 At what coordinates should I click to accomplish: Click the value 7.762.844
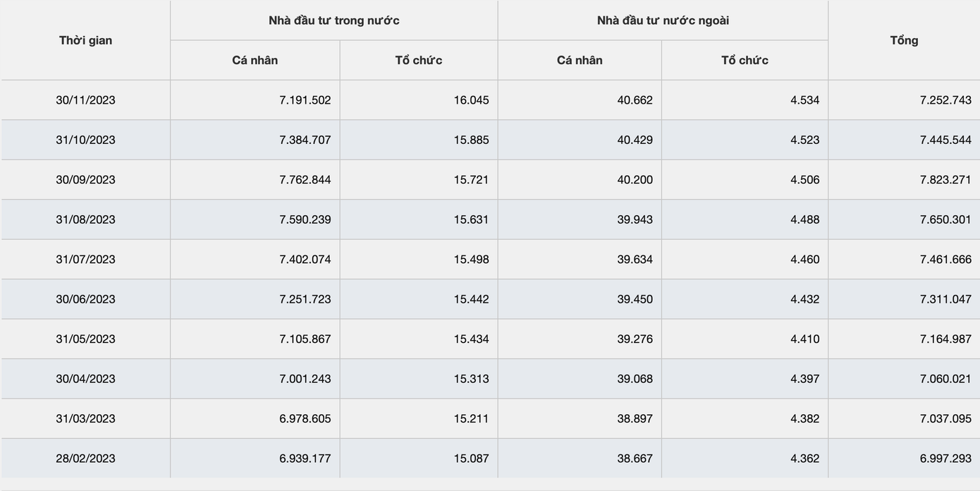pos(305,180)
